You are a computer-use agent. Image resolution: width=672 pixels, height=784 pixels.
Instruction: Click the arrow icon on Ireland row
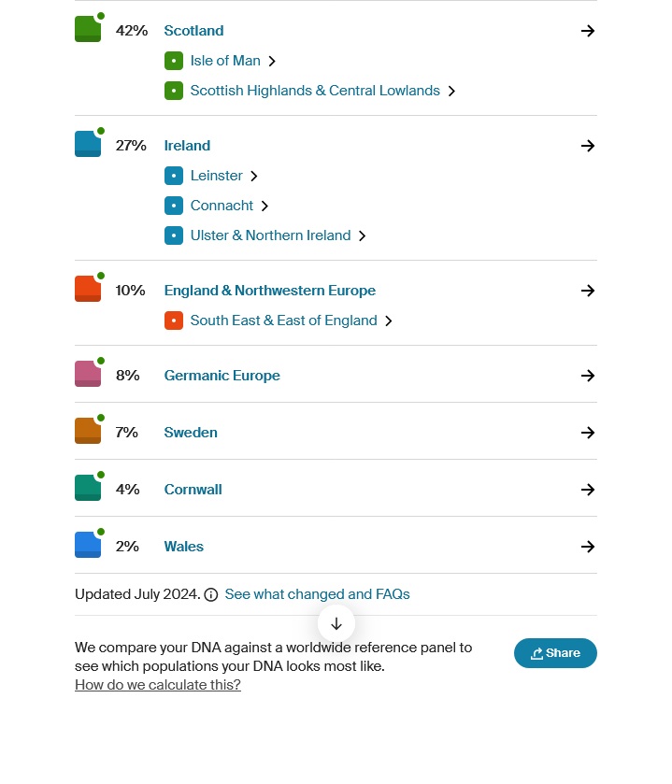[587, 146]
